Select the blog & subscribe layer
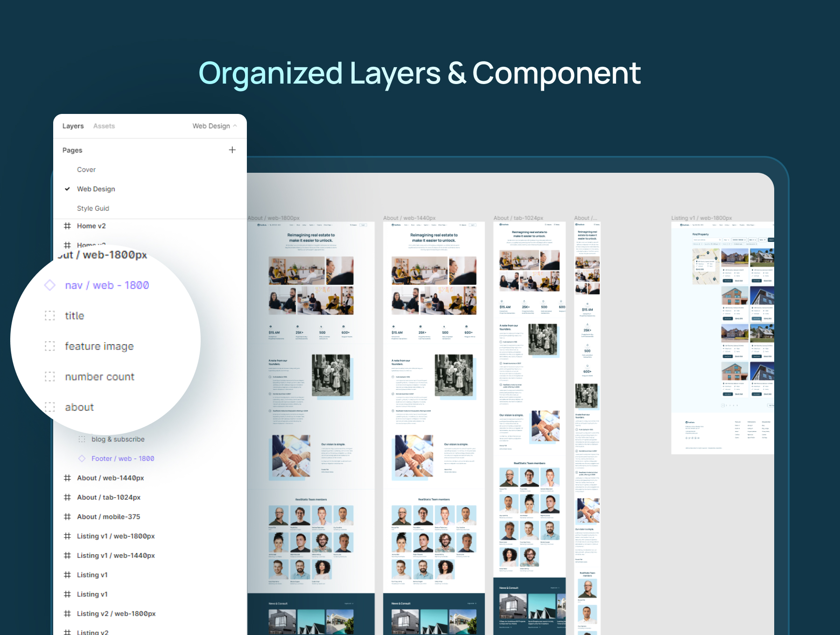Image resolution: width=840 pixels, height=635 pixels. [118, 439]
